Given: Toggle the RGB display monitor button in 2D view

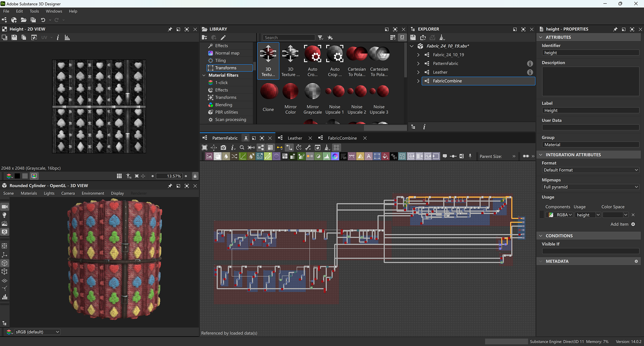Looking at the screenshot, I should 34,176.
